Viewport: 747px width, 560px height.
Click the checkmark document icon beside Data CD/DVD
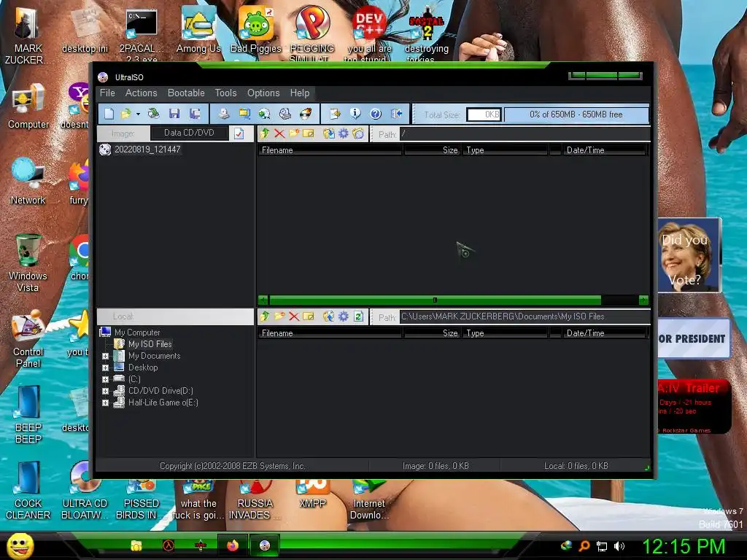(x=239, y=134)
